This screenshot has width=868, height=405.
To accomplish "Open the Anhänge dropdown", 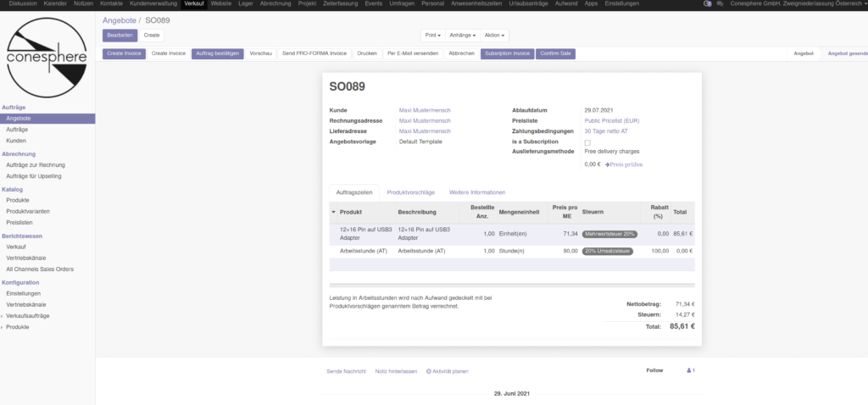I will (462, 36).
